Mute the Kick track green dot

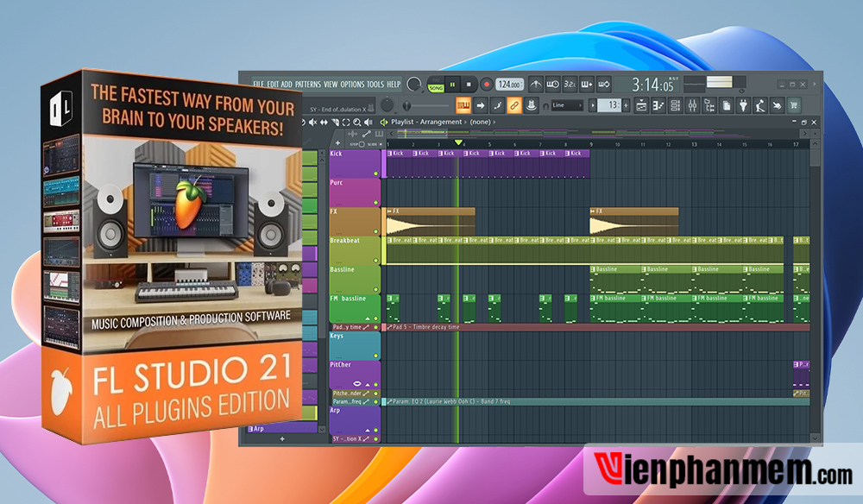pos(375,173)
